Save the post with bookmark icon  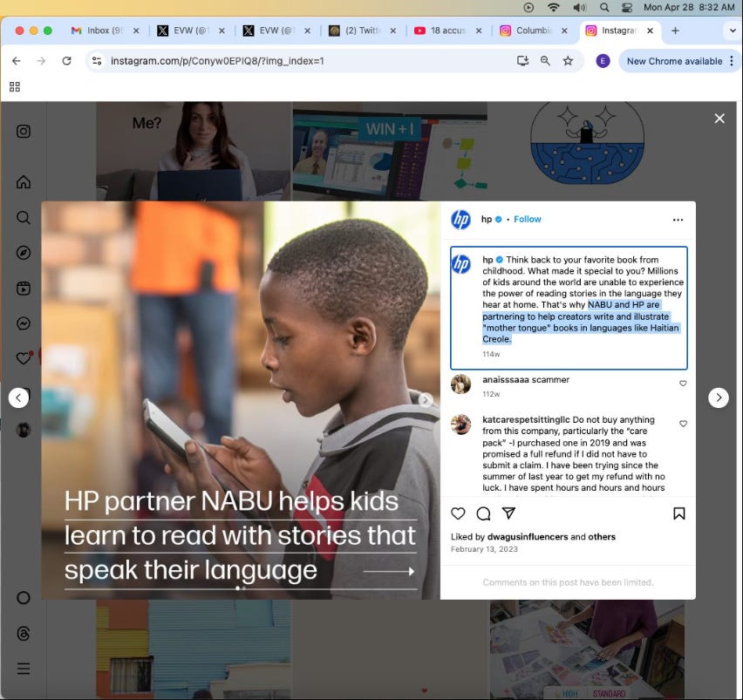(x=679, y=513)
